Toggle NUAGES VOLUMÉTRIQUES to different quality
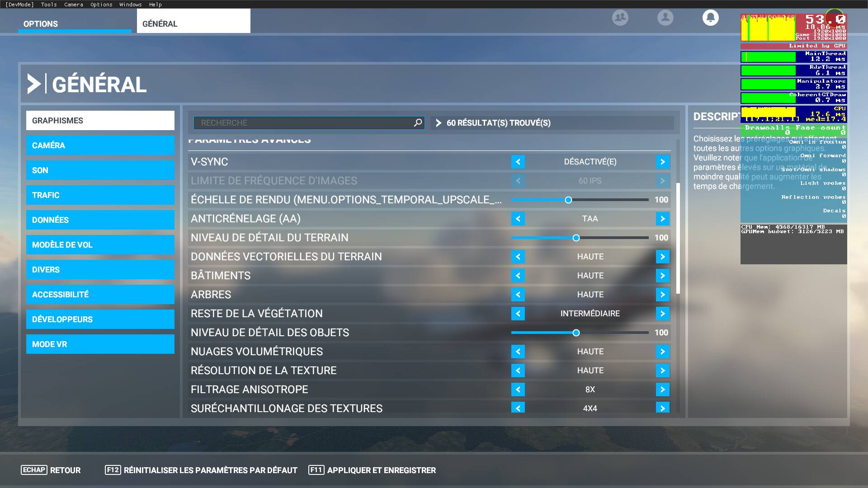 662,351
